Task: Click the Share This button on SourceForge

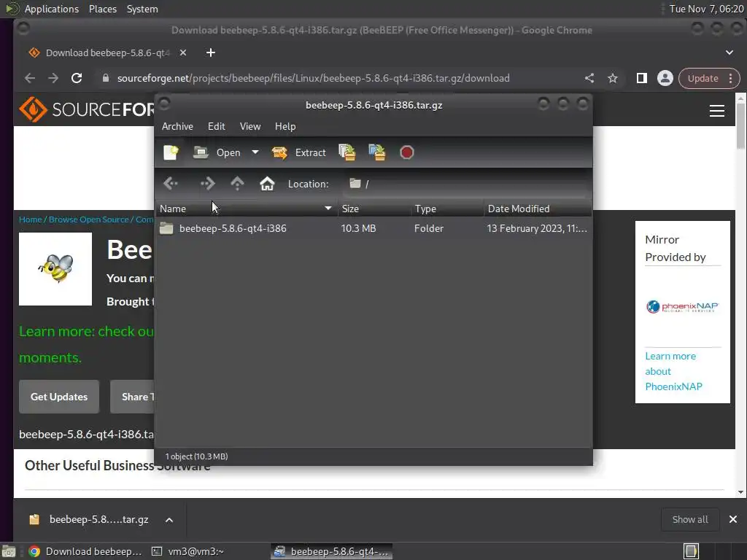Action: [133, 397]
